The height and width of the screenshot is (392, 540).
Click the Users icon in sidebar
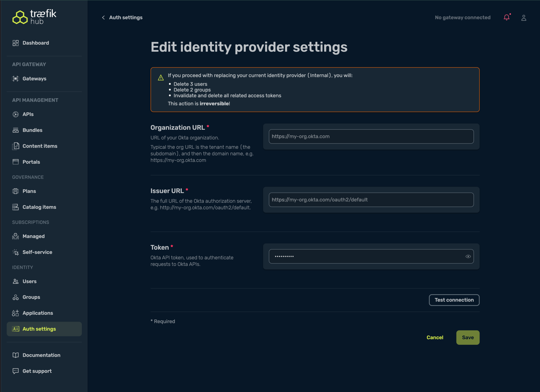click(x=15, y=281)
